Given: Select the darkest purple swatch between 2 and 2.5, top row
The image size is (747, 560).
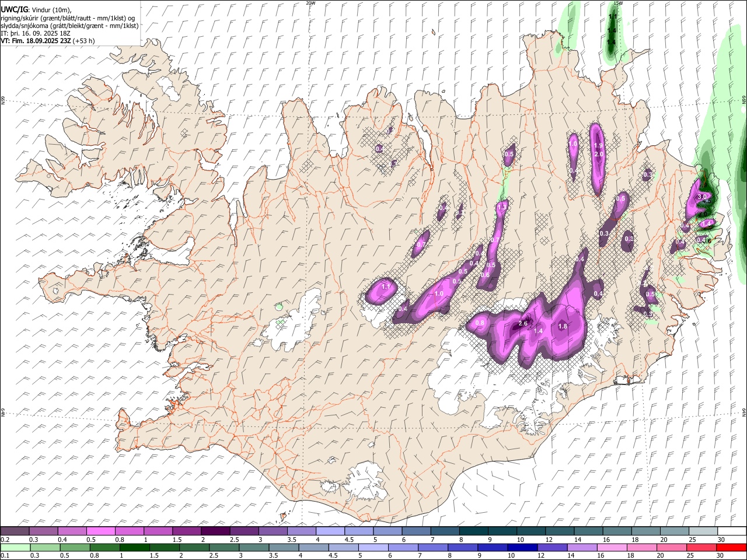Looking at the screenshot, I should (x=215, y=531).
